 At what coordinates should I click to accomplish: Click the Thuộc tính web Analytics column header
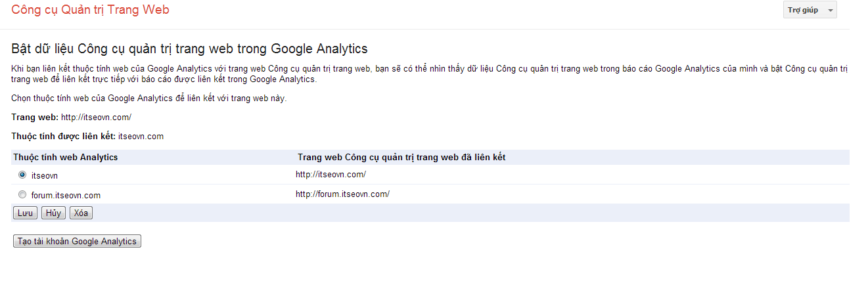66,158
